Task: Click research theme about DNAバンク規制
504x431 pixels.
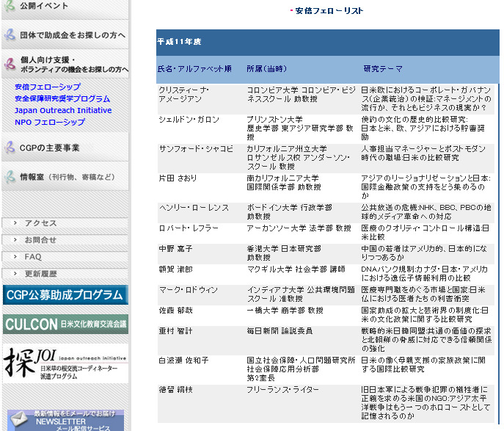Action: coord(424,274)
